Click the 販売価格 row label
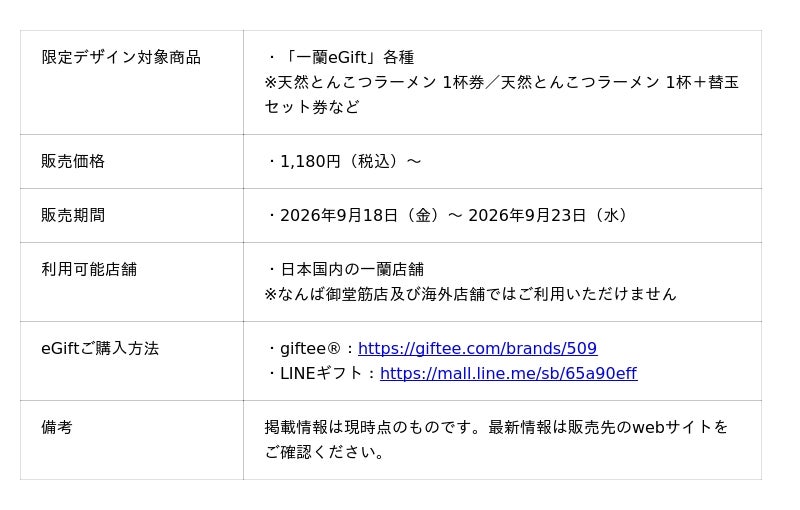The image size is (800, 510). (73, 161)
